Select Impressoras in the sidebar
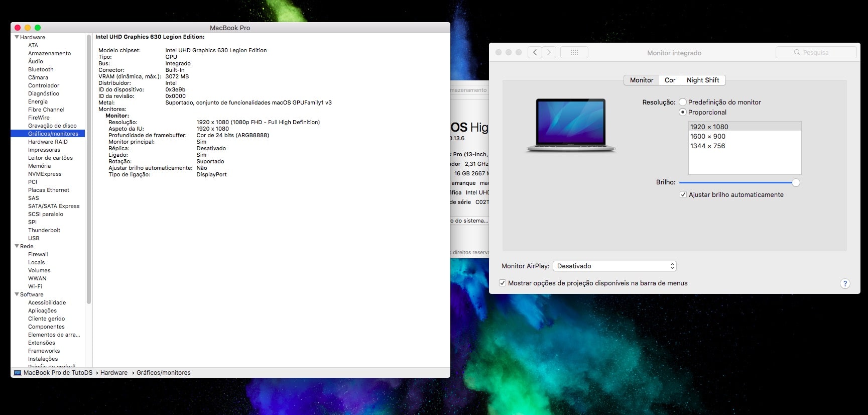The height and width of the screenshot is (415, 868). pyautogui.click(x=44, y=150)
